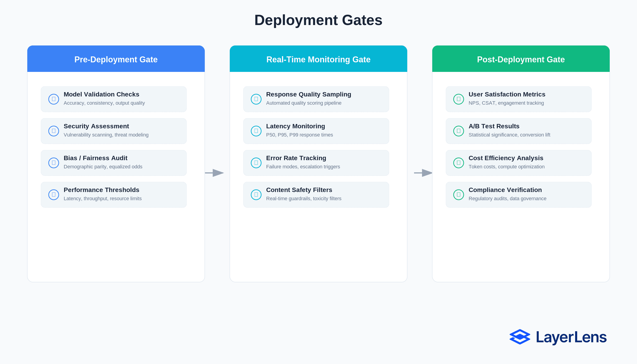Click the Content Safety Filters icon
The height and width of the screenshot is (364, 637).
tap(256, 195)
